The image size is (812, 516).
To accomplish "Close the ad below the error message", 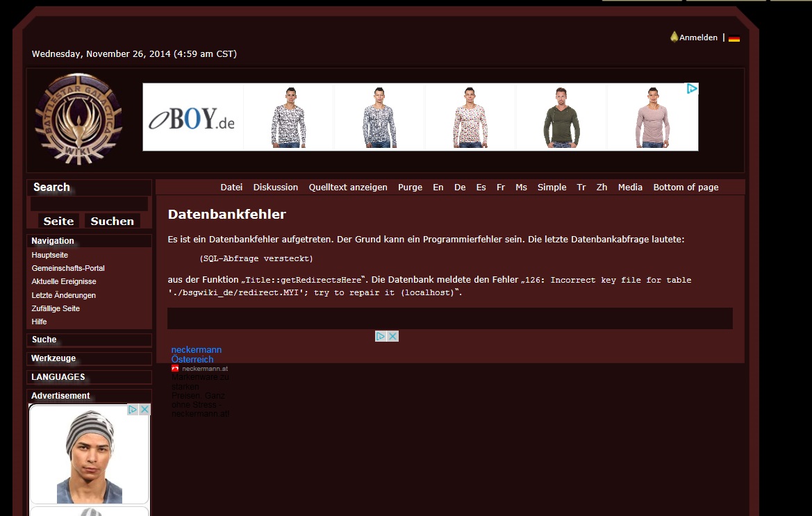I will pyautogui.click(x=392, y=336).
